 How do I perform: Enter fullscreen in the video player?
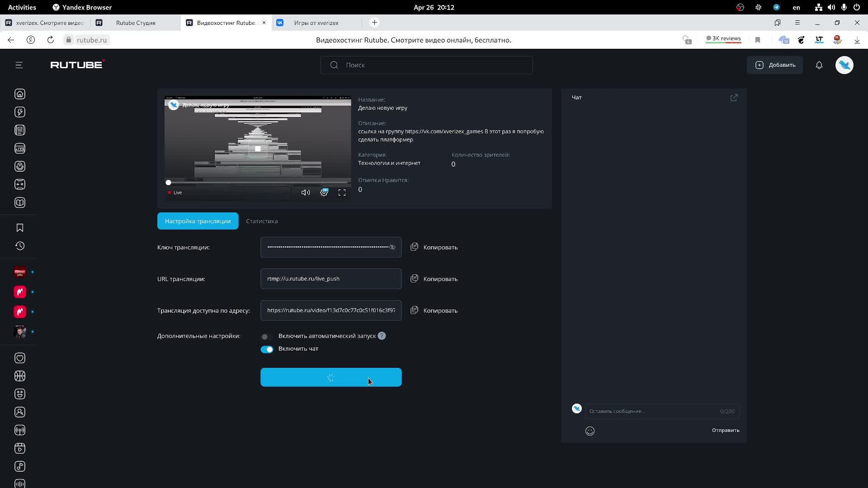[342, 192]
